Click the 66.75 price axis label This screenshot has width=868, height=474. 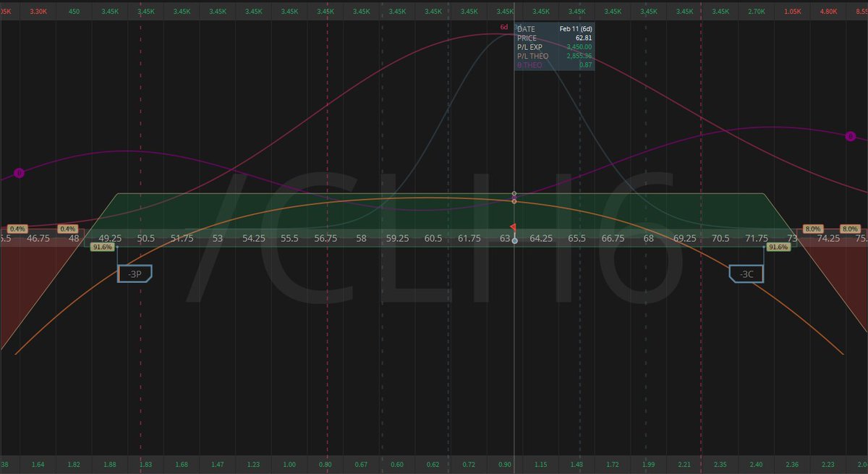[613, 237]
